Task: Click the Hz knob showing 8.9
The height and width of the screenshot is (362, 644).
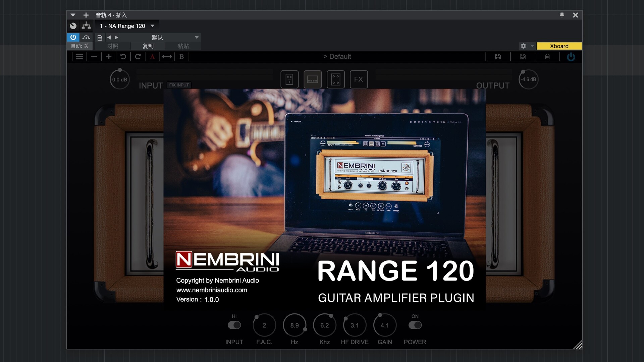Action: [294, 325]
